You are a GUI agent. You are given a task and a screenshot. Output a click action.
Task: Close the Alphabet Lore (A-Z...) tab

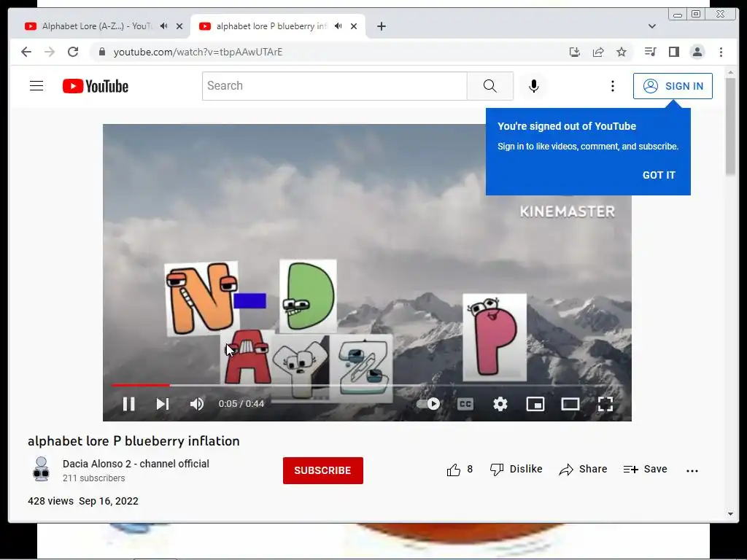[x=179, y=26]
